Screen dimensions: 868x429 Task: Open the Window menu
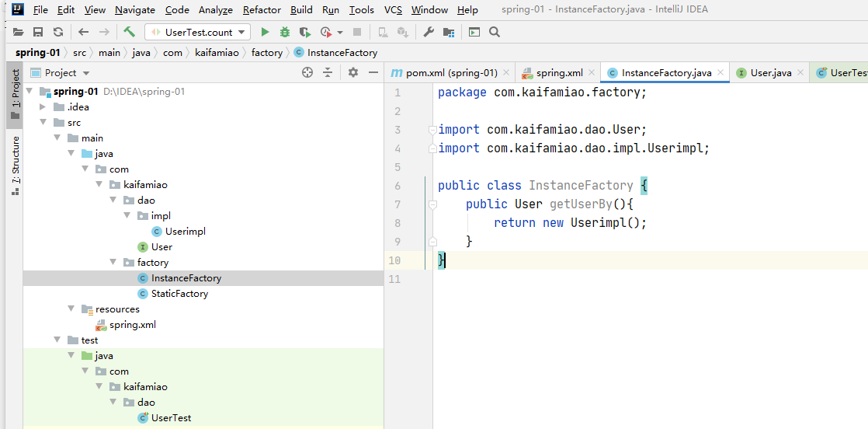[430, 10]
